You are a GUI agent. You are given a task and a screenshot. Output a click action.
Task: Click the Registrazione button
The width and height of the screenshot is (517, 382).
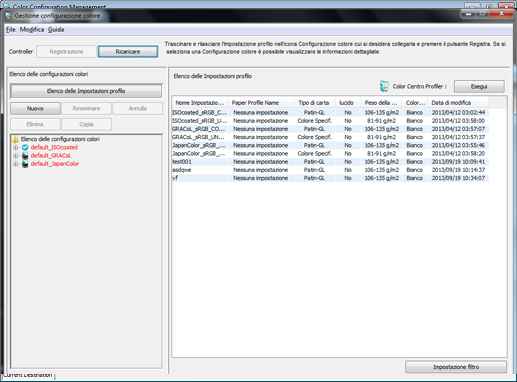pyautogui.click(x=66, y=52)
